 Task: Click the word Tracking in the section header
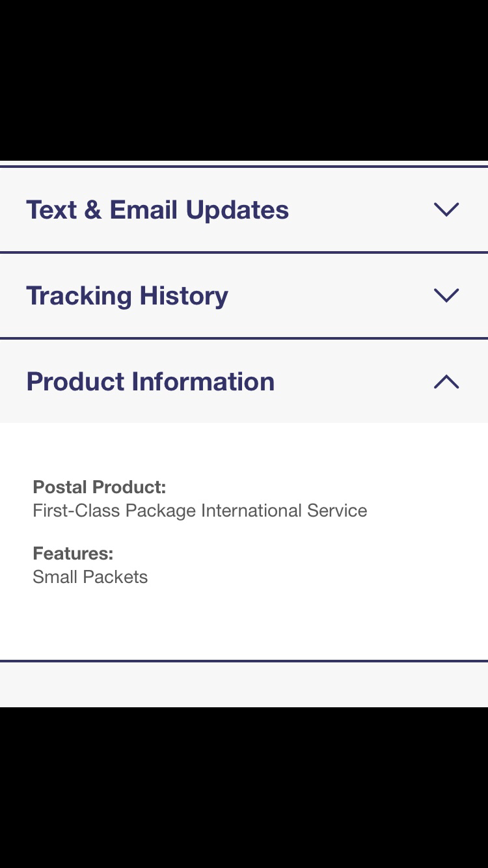(x=79, y=296)
